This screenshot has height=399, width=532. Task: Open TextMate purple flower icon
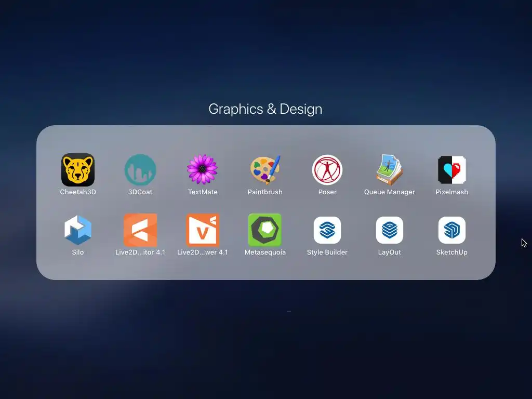(203, 169)
